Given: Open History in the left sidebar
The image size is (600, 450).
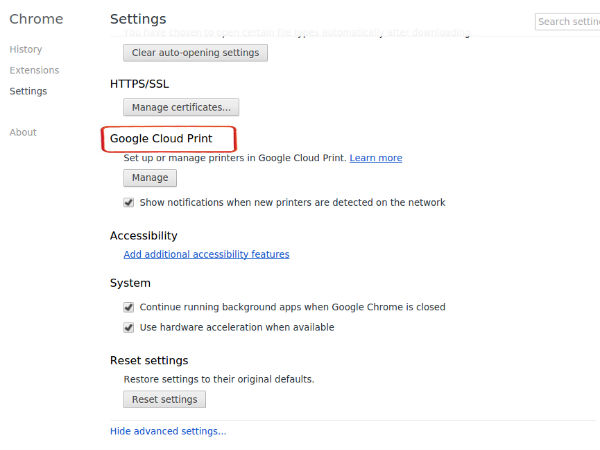Looking at the screenshot, I should point(25,49).
